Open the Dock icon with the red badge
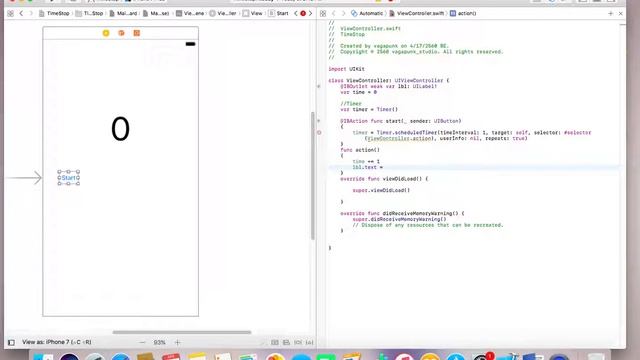The width and height of the screenshot is (640, 360). [483, 356]
